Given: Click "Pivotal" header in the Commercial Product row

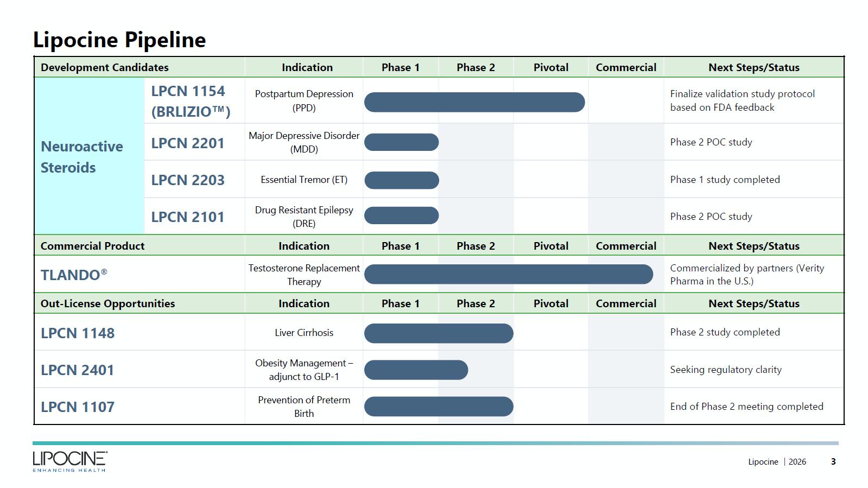Looking at the screenshot, I should click(551, 246).
